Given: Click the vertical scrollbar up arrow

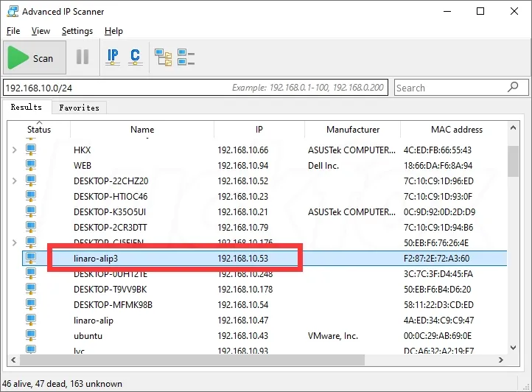Looking at the screenshot, I should pyautogui.click(x=514, y=128).
